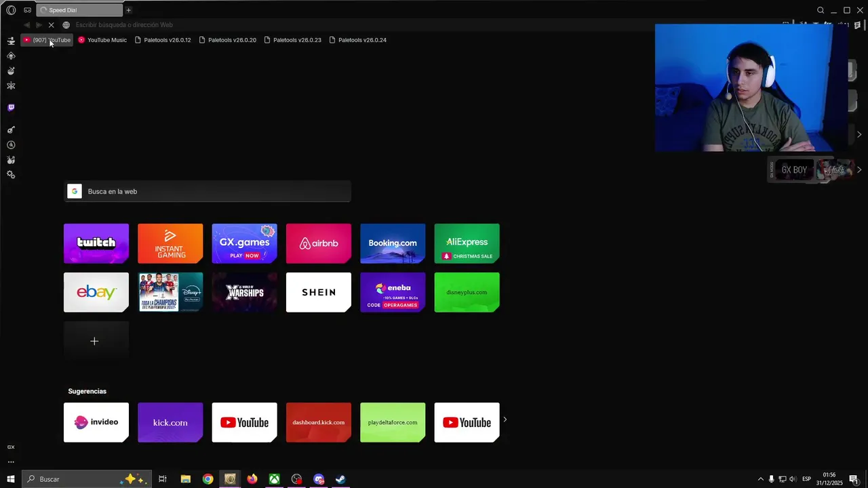This screenshot has height=488, width=868.
Task: Open the search tabs magnifier icon
Action: [821, 10]
